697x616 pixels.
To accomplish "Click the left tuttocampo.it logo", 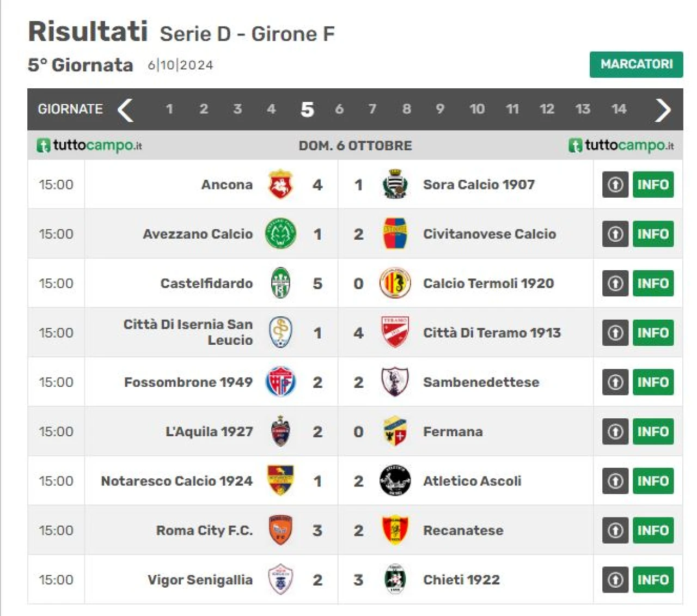I will pos(89,145).
